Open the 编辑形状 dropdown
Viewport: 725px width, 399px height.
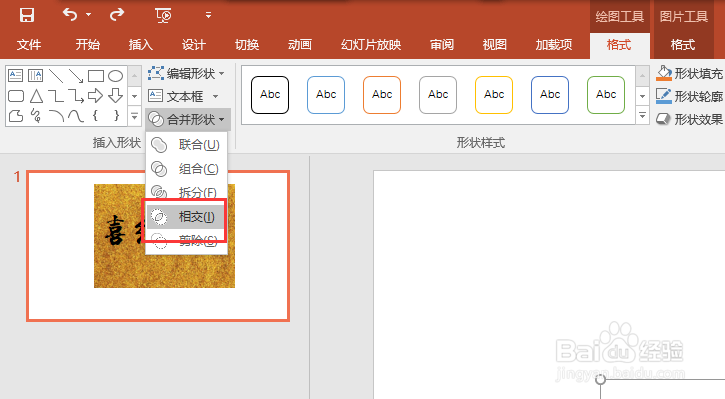coord(186,73)
